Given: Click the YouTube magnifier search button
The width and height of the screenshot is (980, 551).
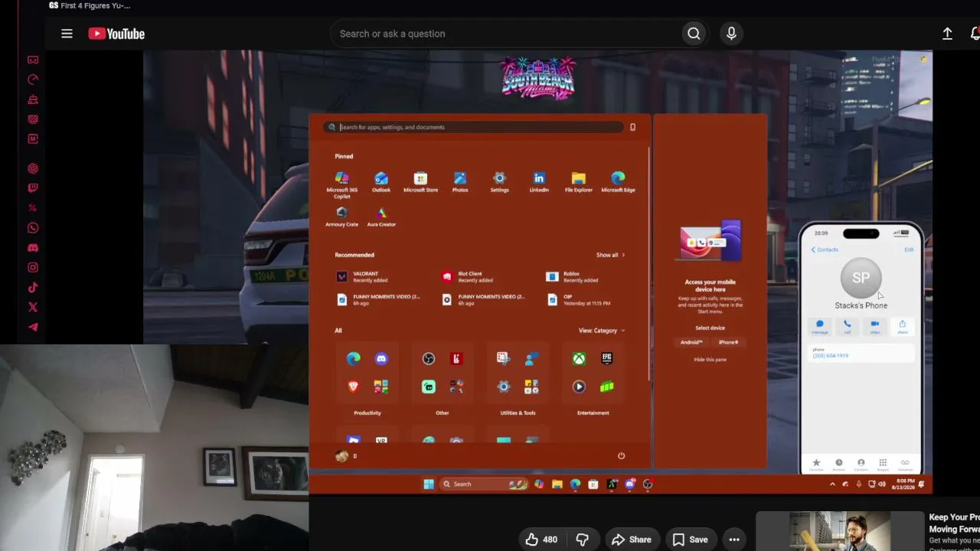Looking at the screenshot, I should (x=694, y=34).
